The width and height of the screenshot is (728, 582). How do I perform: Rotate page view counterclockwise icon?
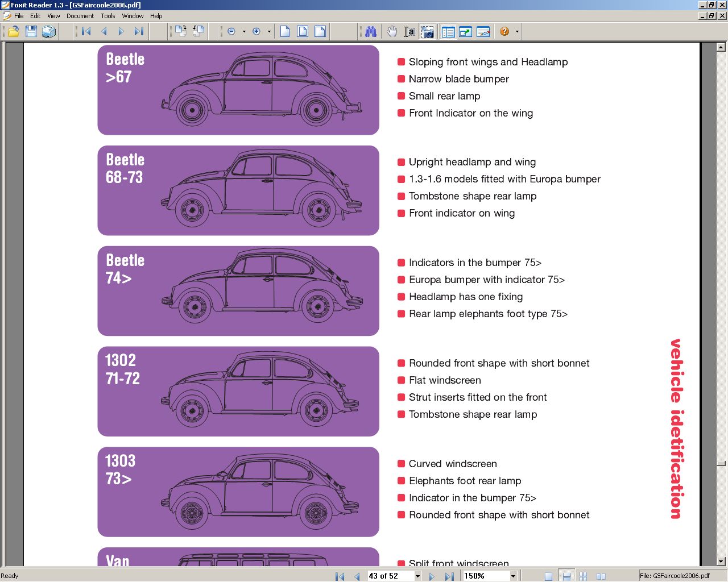[198, 31]
